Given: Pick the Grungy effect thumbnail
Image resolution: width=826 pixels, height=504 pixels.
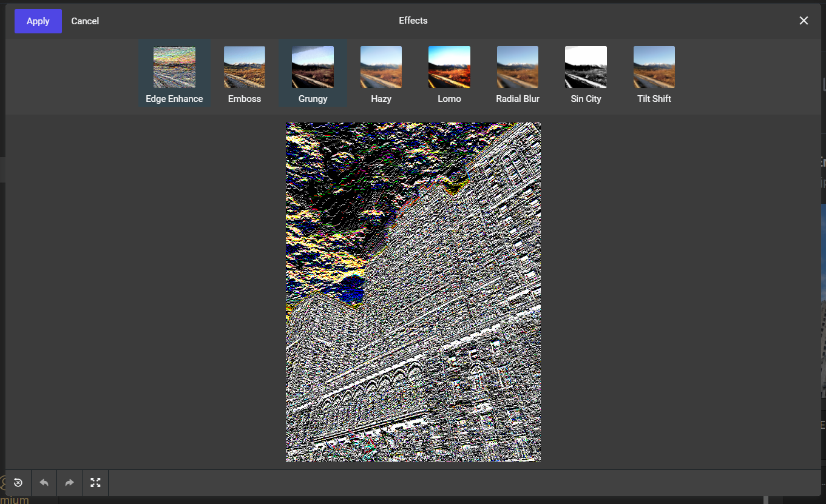Looking at the screenshot, I should tap(313, 67).
